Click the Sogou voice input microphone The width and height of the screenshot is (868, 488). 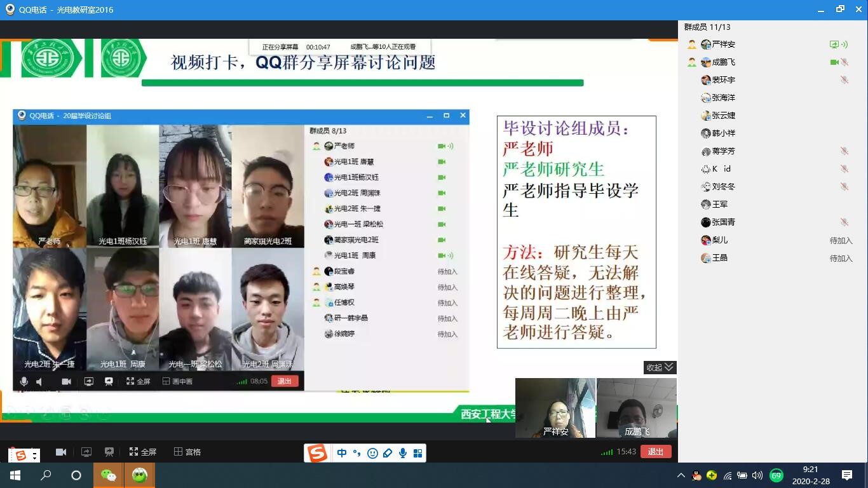403,453
